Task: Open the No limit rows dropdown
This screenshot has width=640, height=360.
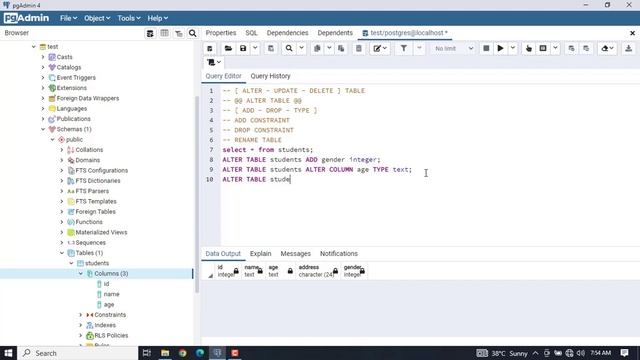Action: [453, 48]
